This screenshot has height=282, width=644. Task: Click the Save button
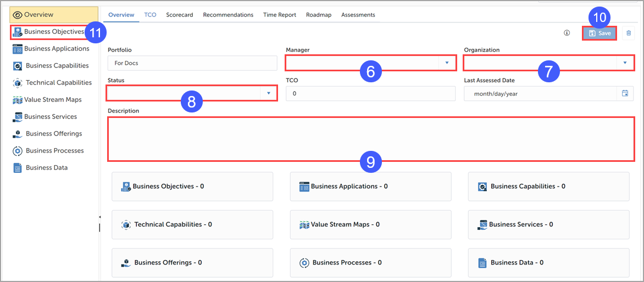(x=599, y=33)
